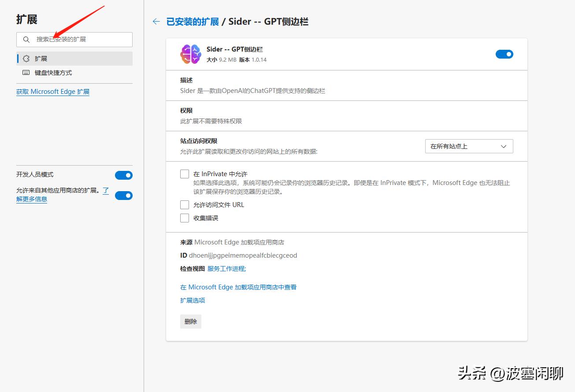This screenshot has height=392, width=575.
Task: Toggle 允许来自其他应用商店的扩展 switch
Action: (x=124, y=196)
